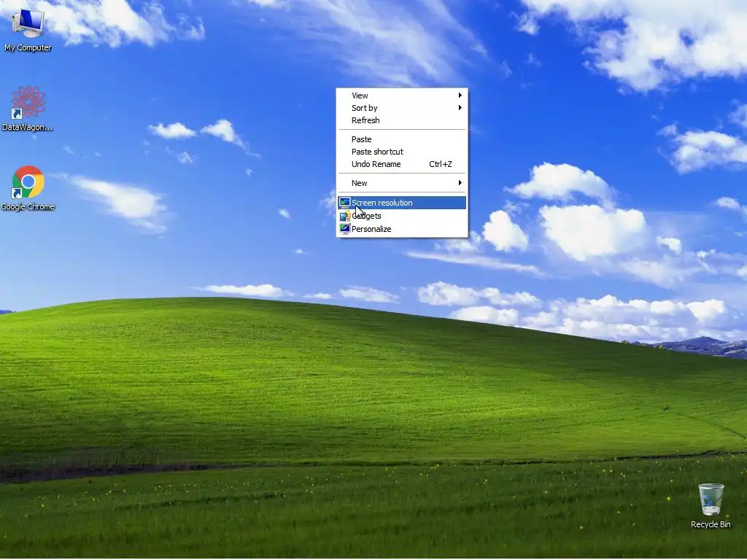This screenshot has height=560, width=747.
Task: Click the Recycle Bin label text
Action: click(x=711, y=524)
